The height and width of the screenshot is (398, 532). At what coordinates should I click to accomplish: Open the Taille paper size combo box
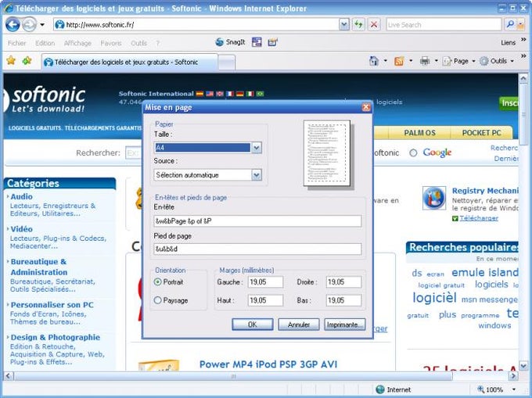tap(207, 148)
